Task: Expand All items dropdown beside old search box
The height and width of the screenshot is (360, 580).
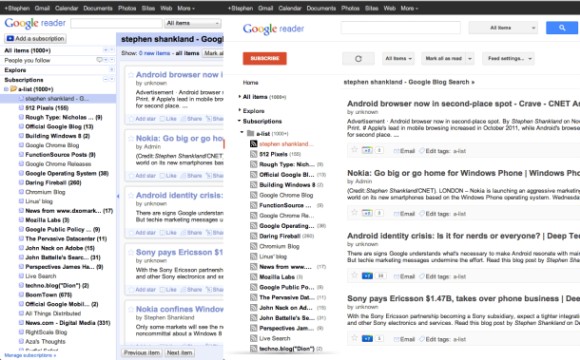Action: 192,23
